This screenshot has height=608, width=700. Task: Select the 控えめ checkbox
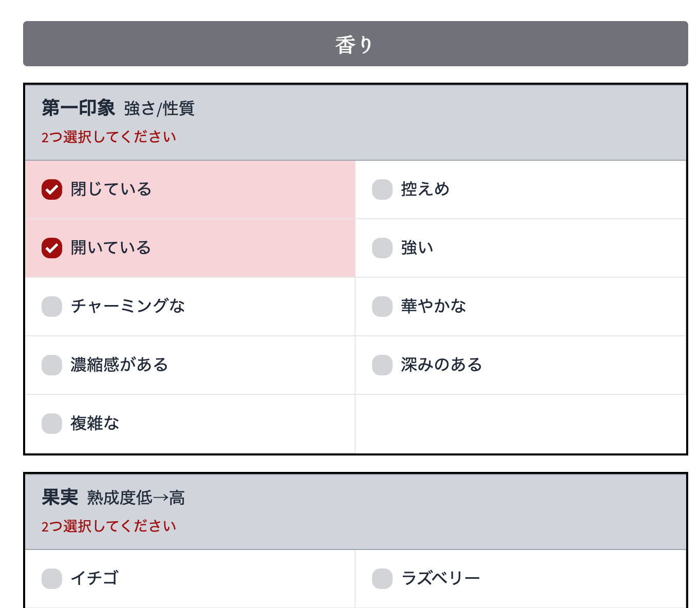pyautogui.click(x=424, y=189)
